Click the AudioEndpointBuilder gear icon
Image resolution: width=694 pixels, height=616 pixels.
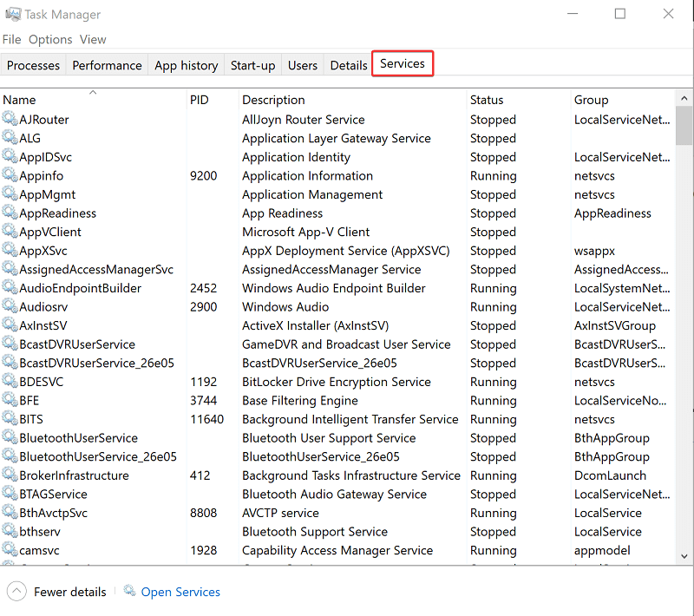[x=10, y=287]
